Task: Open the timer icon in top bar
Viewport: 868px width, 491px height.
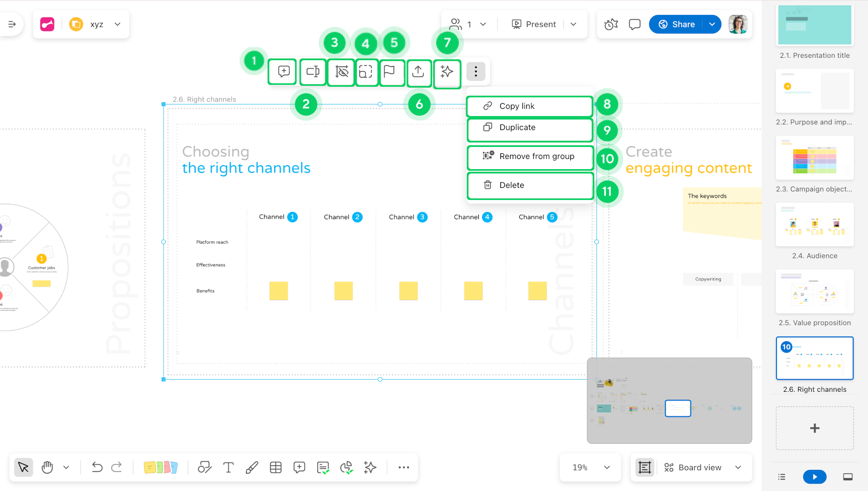Action: [611, 24]
